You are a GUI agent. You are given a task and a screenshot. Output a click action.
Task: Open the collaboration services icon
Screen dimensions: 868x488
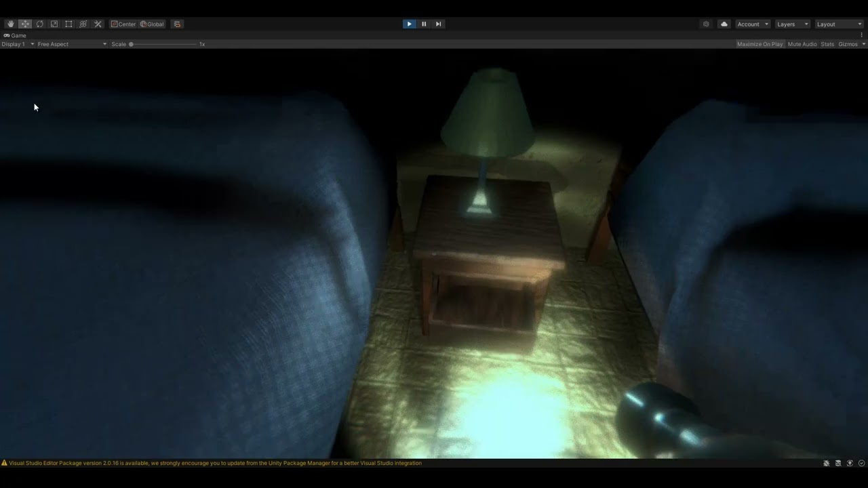coord(706,24)
